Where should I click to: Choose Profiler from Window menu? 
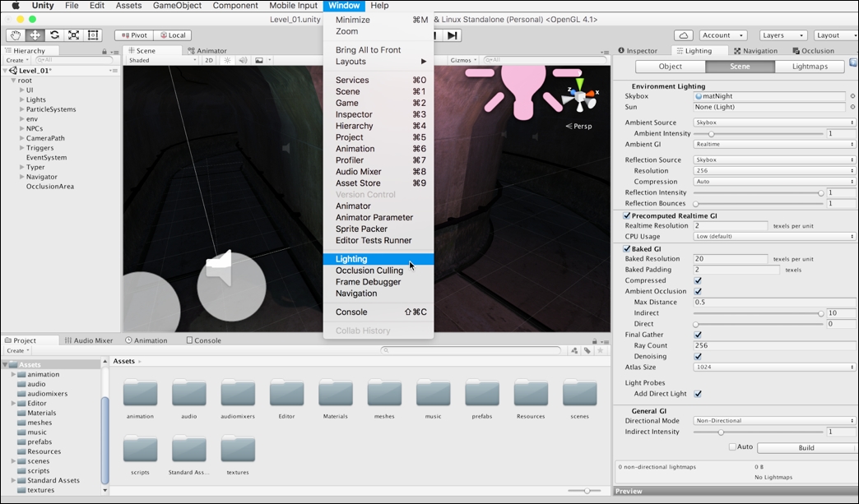pos(378,160)
